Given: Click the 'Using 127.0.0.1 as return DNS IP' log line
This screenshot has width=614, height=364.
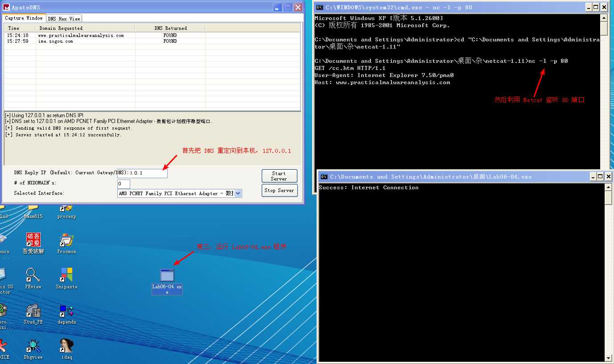Looking at the screenshot, I should click(x=44, y=115).
